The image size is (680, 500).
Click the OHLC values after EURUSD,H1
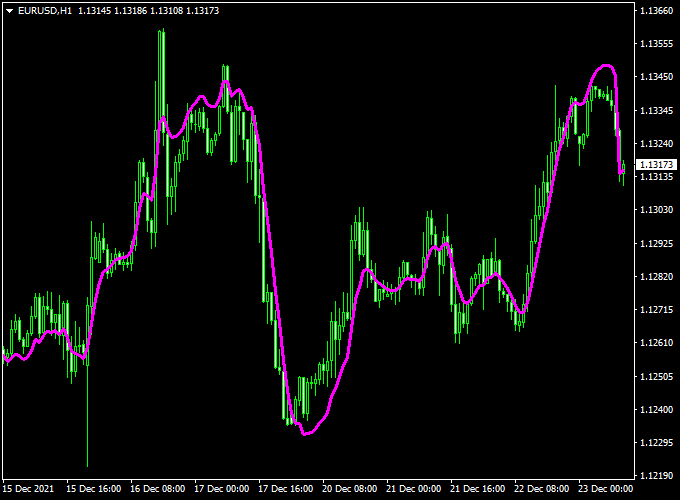149,11
